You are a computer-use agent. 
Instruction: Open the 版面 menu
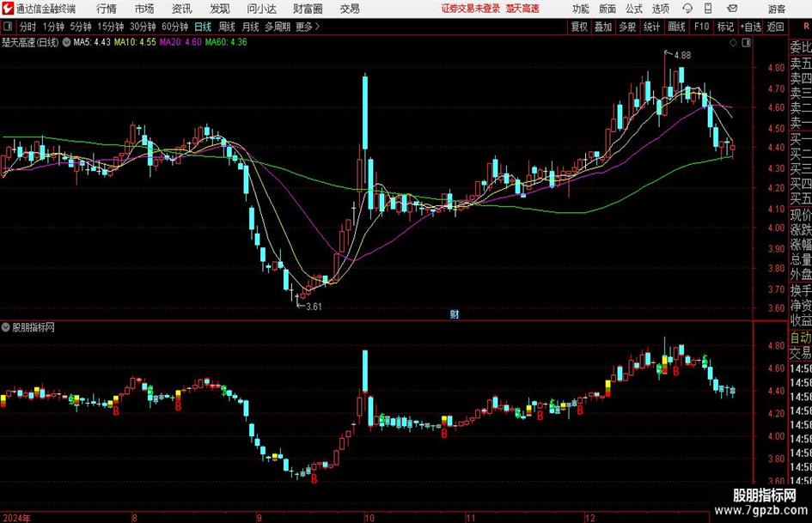click(x=607, y=9)
